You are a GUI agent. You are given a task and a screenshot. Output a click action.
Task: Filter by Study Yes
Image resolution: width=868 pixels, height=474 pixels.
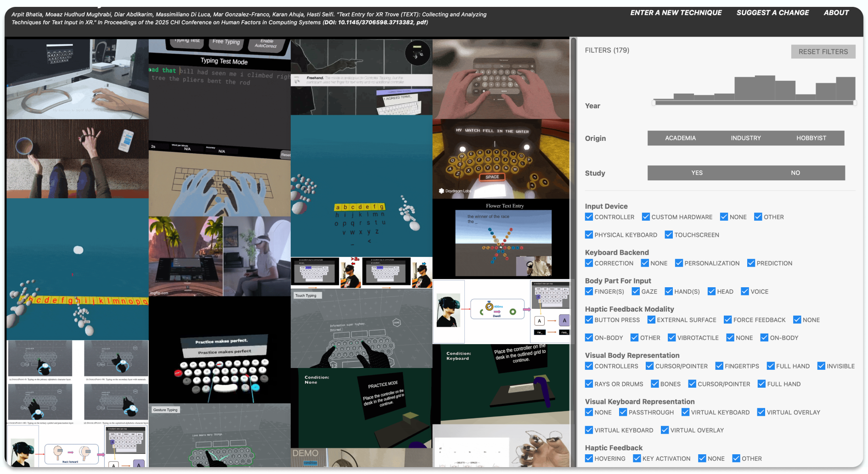click(697, 173)
